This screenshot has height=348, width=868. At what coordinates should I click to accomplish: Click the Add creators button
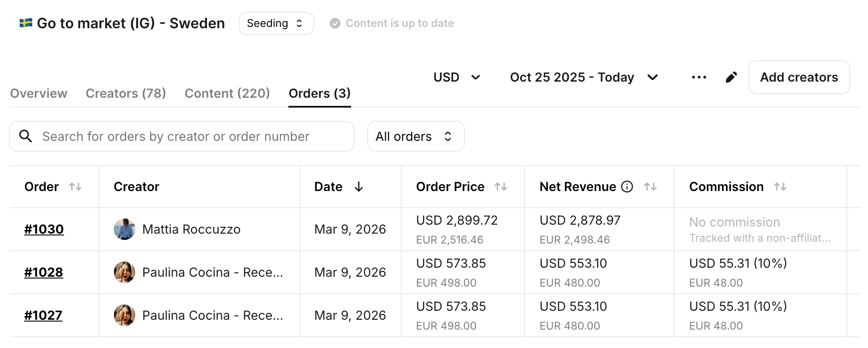click(x=799, y=78)
